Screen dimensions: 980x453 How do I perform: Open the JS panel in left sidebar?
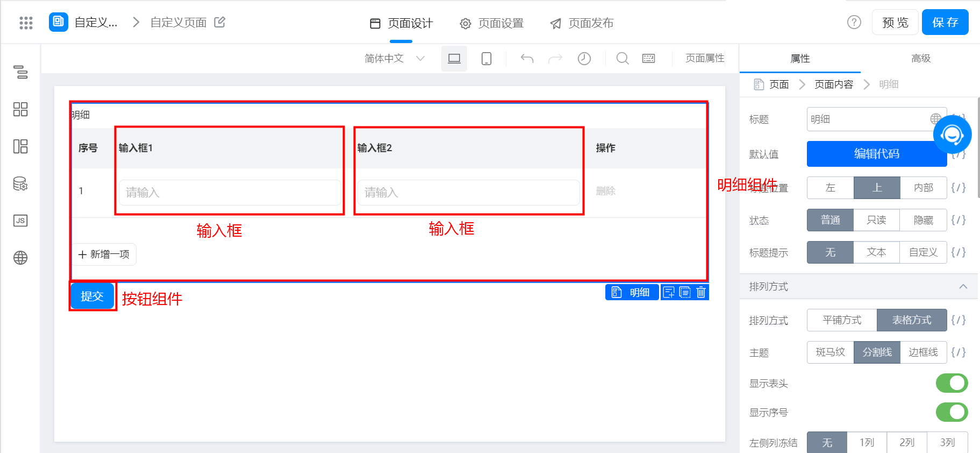tap(20, 221)
